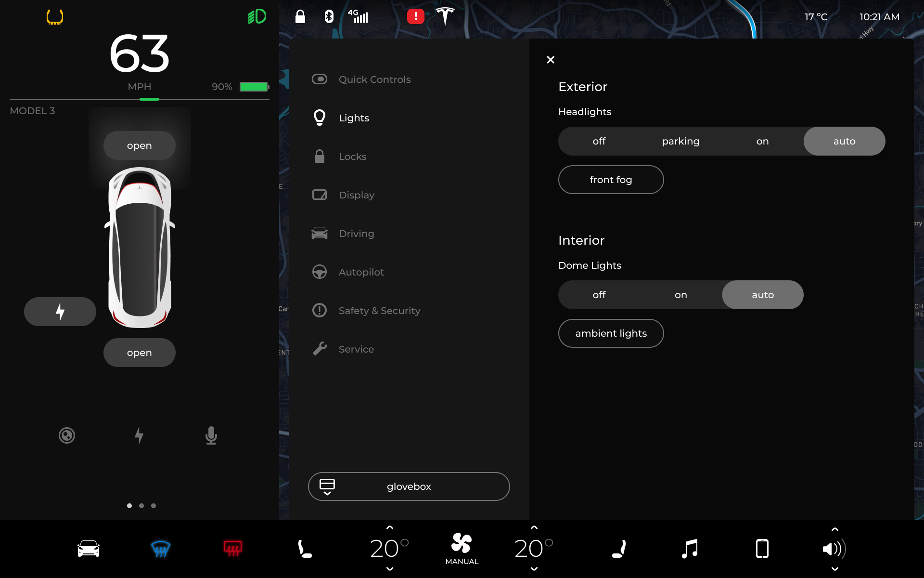Viewport: 924px width, 578px height.
Task: Toggle the front windshield defrost icon
Action: (160, 549)
